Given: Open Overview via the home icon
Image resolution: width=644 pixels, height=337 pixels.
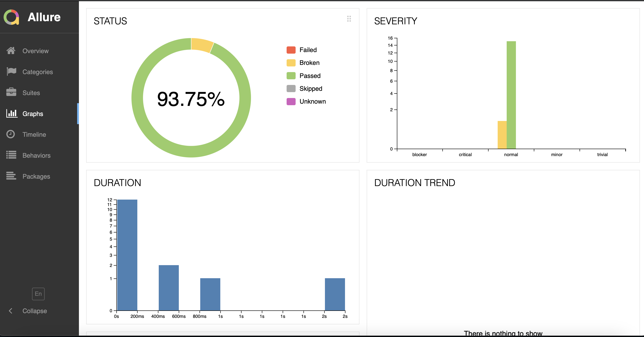Looking at the screenshot, I should coord(11,51).
